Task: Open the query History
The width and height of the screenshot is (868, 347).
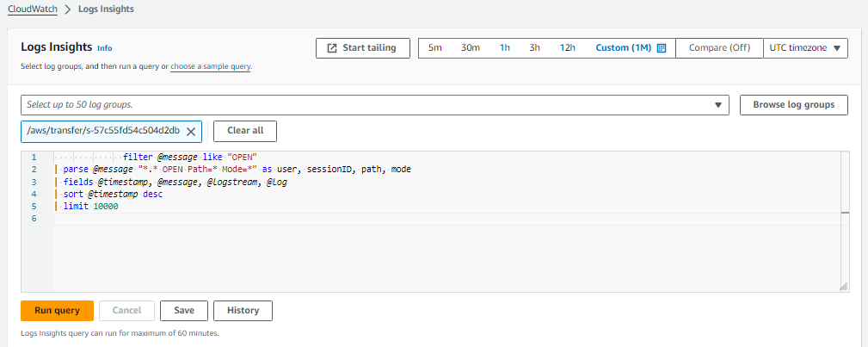Action: (x=243, y=311)
